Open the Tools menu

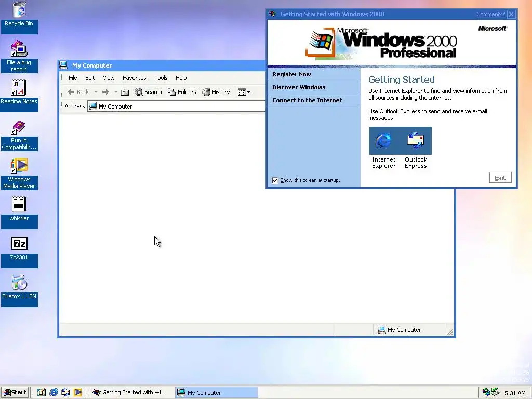pos(161,78)
